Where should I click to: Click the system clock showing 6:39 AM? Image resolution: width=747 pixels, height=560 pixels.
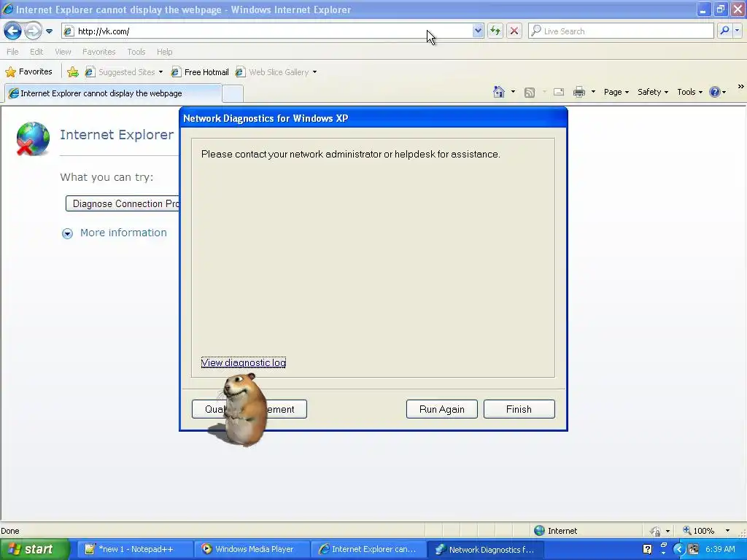[x=720, y=550]
